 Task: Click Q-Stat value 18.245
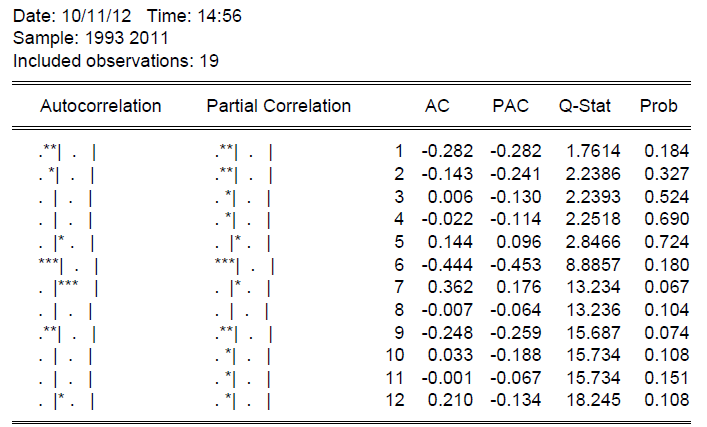click(x=592, y=401)
